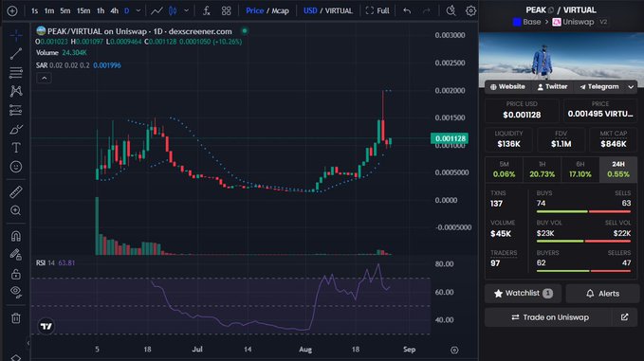
Task: Click the Uniswap DEX label
Action: point(574,22)
